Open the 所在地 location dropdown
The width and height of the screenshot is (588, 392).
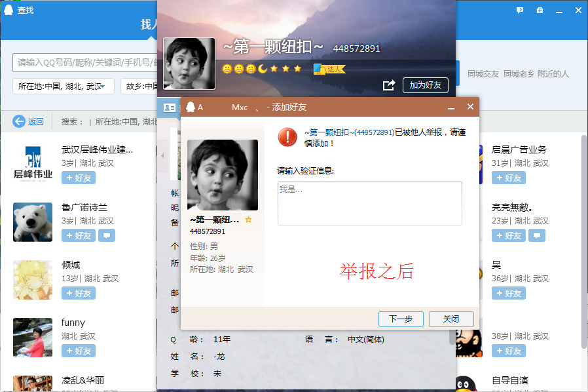pos(64,87)
